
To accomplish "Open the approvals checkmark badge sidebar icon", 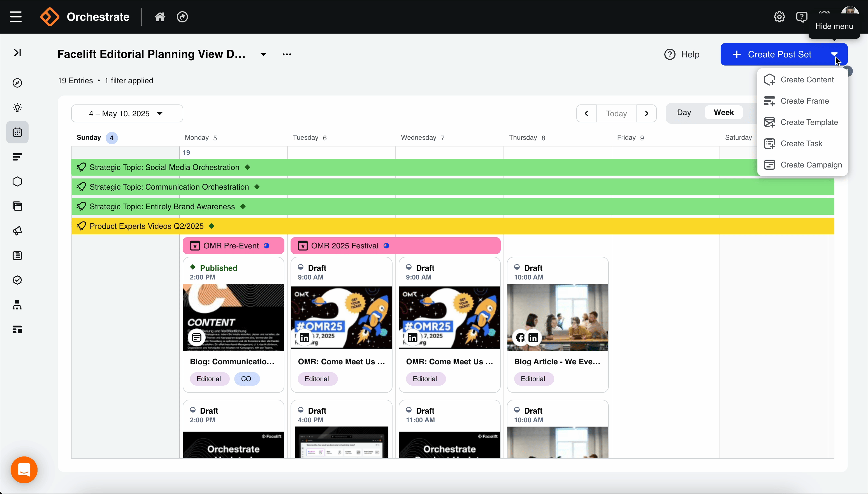I will (17, 280).
